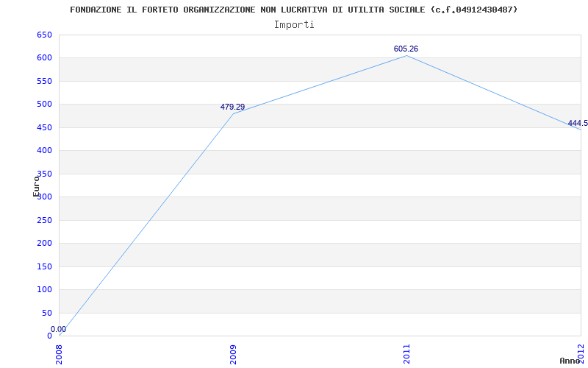Click the 444.5 data label
This screenshot has width=588, height=368.
tap(578, 124)
